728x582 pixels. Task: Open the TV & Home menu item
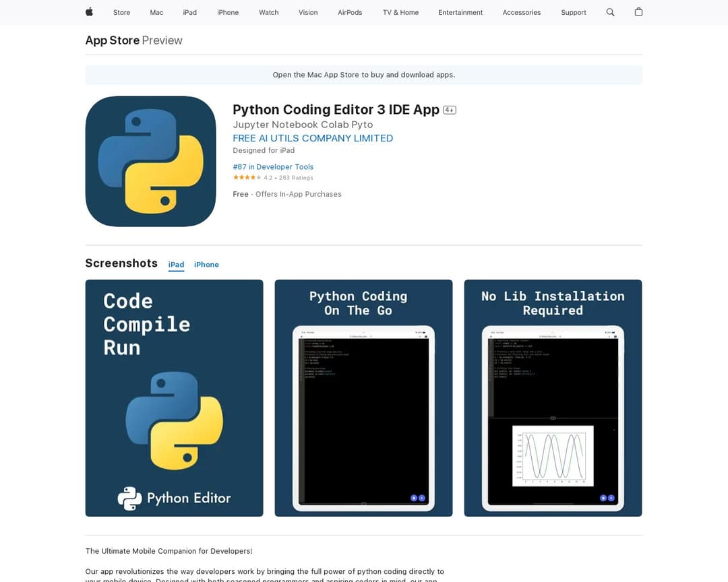tap(400, 13)
